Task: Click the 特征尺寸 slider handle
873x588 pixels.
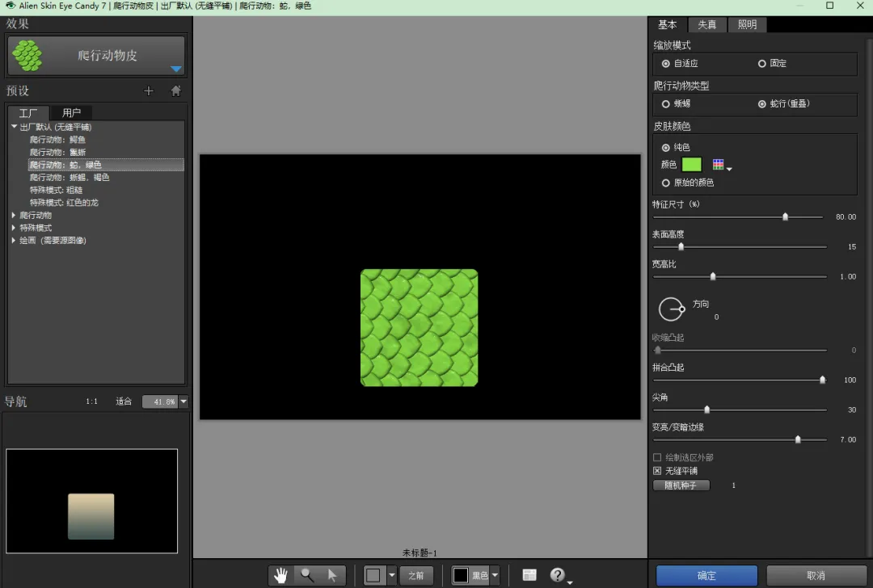Action: tap(786, 216)
